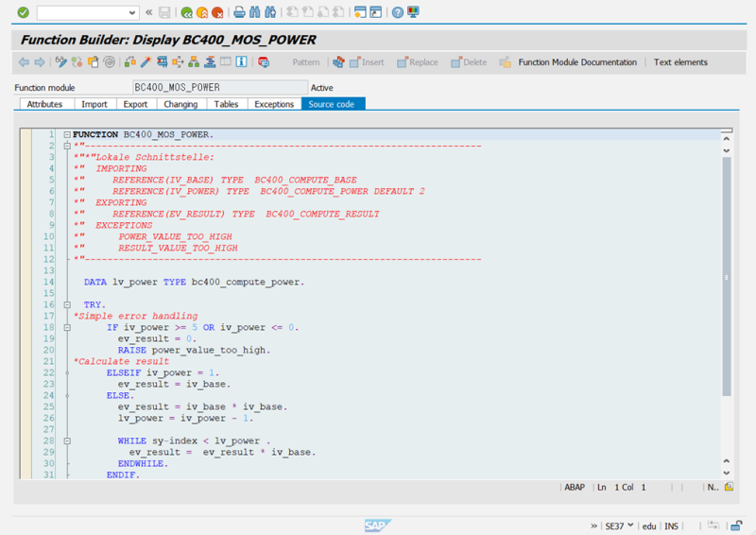Viewport: 756px width, 535px height.
Task: Open Help via question mark icon
Action: pyautogui.click(x=397, y=12)
